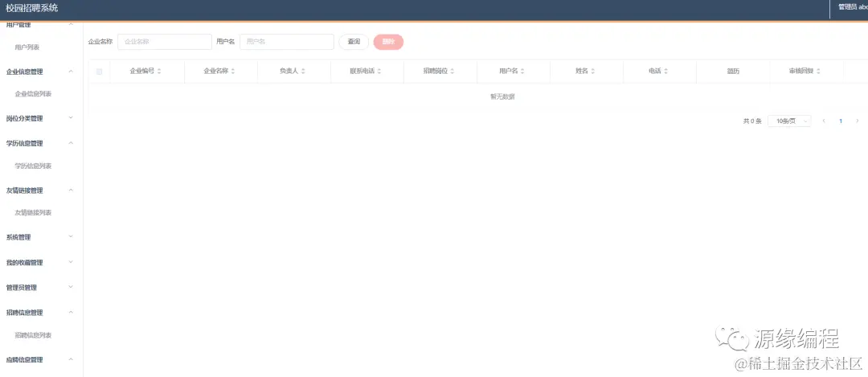This screenshot has width=868, height=377.
Task: Open 招聘信息列表 in the sidebar
Action: point(33,335)
